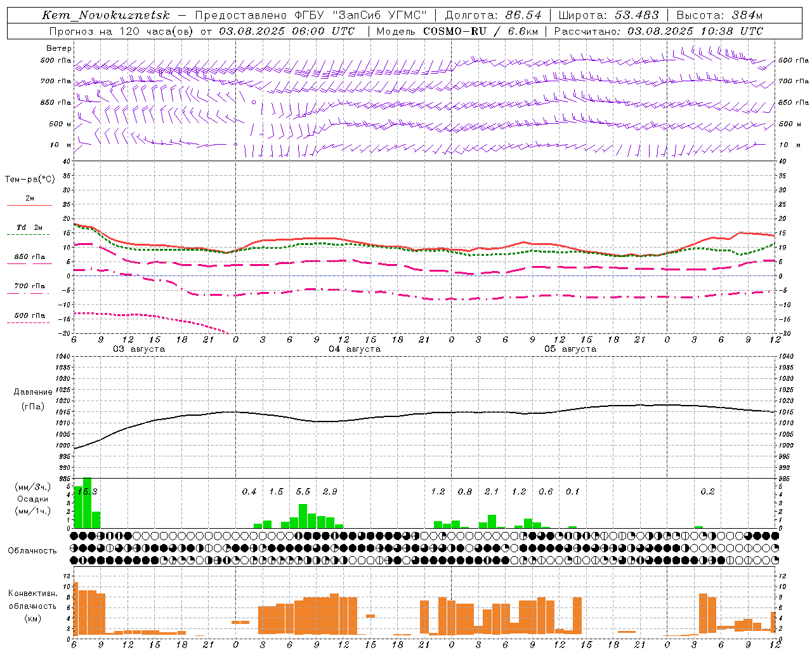Viewport: 812px width, 650px height.
Task: Click the 700 гПа temperature legend label
Action: pos(30,286)
